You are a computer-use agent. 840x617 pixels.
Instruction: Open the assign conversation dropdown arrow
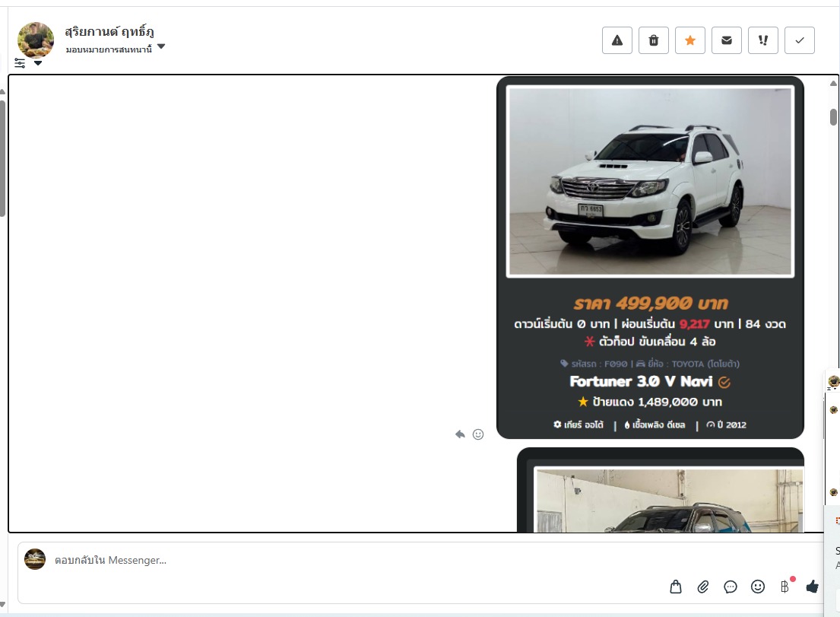(x=161, y=46)
